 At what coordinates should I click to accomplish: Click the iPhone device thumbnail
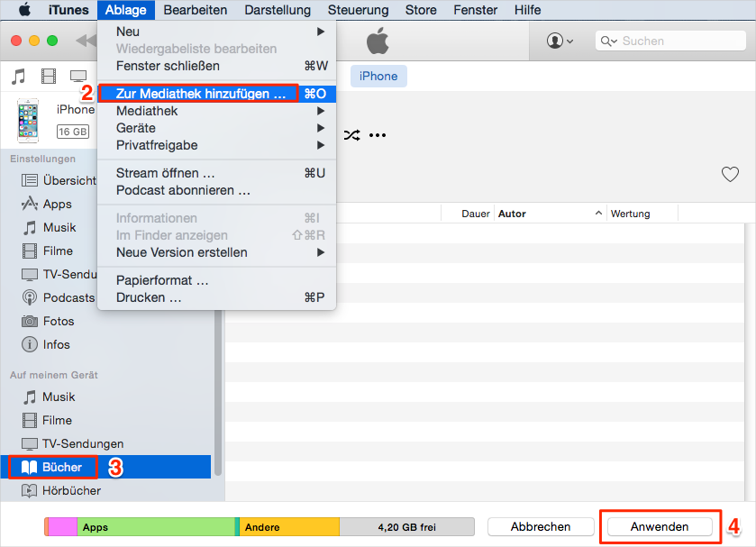point(28,121)
